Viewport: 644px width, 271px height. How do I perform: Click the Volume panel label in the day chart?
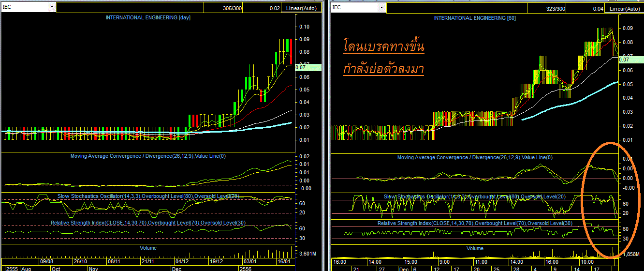[148, 248]
